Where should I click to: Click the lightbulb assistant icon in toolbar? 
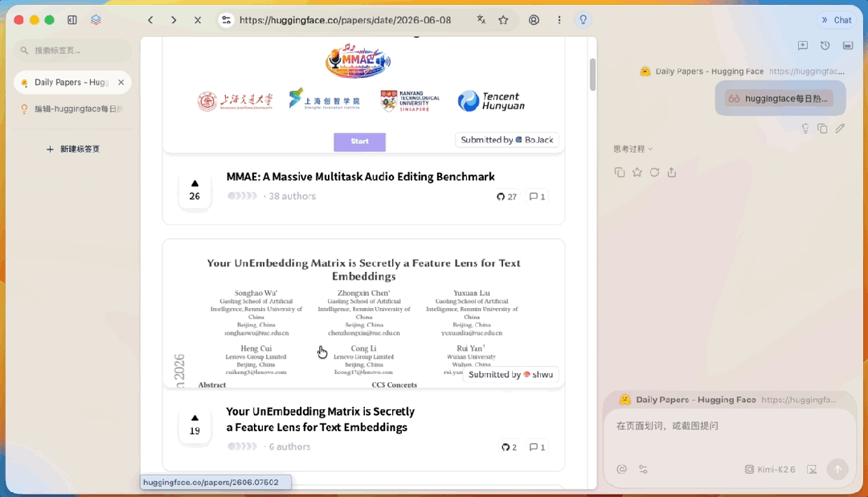[583, 20]
